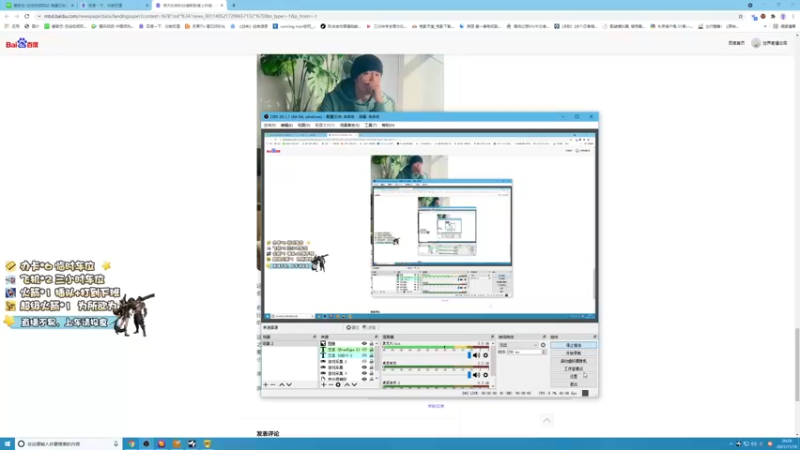Screen dimensions: 800x450
Task: Open the Edit menu in OBS
Action: click(286, 125)
